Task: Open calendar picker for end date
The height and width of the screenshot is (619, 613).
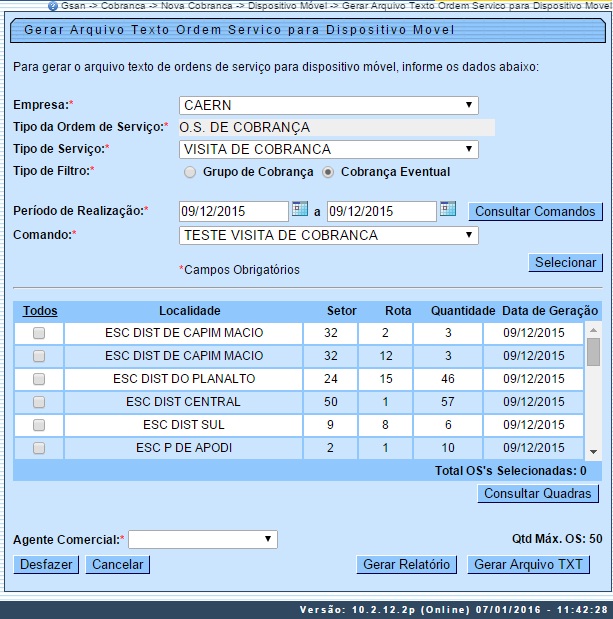Action: click(448, 210)
